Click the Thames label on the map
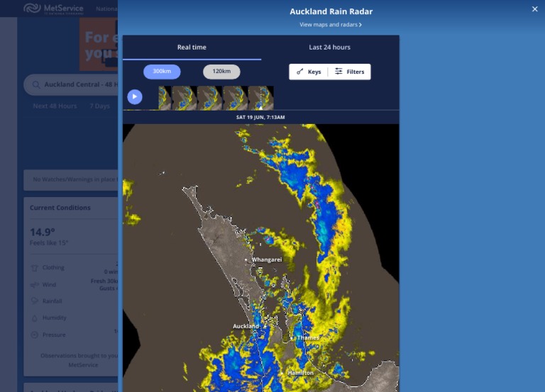This screenshot has height=392, width=545. [x=308, y=338]
